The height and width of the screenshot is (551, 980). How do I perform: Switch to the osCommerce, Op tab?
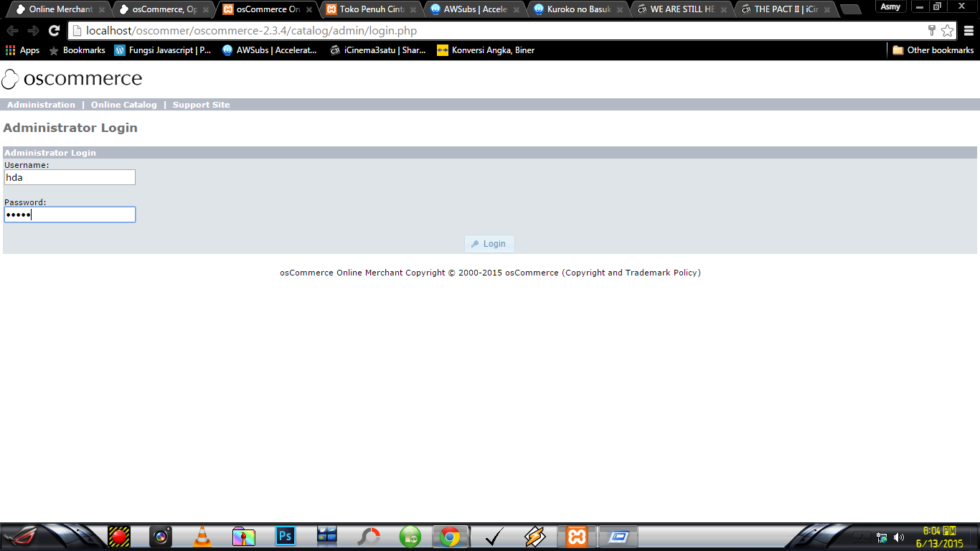tap(164, 9)
